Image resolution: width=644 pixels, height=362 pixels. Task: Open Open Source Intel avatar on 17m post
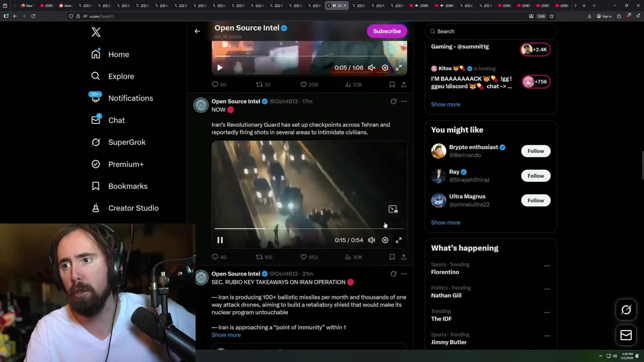tap(201, 105)
